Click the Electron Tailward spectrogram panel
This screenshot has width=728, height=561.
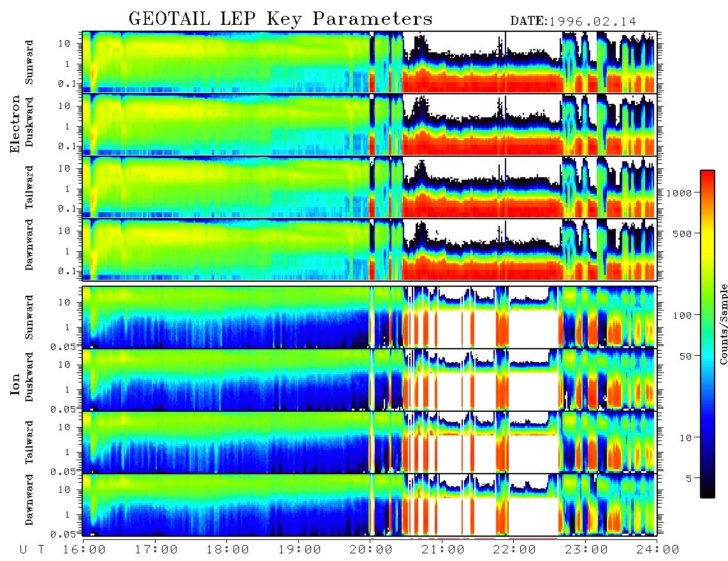click(370, 187)
